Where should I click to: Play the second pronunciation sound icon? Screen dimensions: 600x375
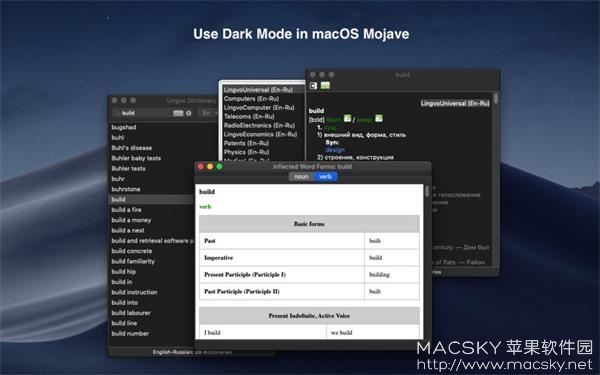tap(378, 119)
